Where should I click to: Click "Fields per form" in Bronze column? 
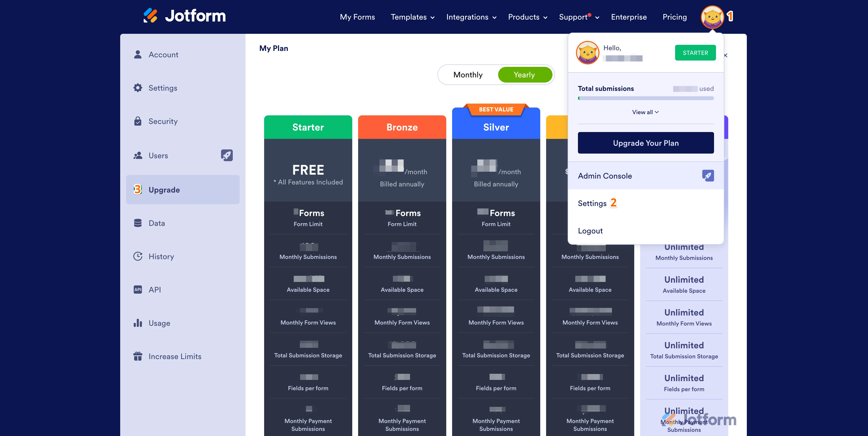402,388
